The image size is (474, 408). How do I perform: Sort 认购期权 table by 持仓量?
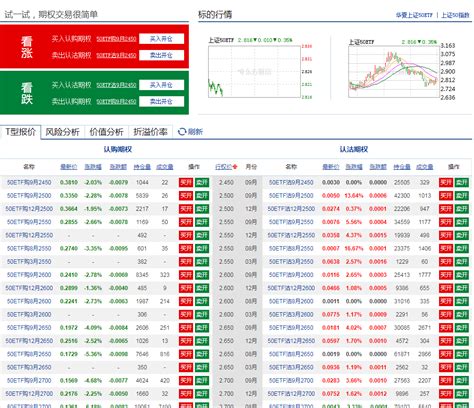pos(142,167)
